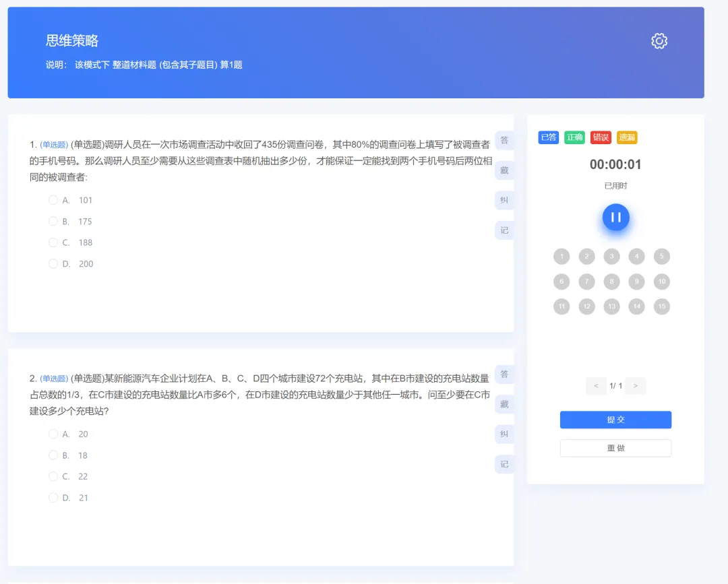Screen dimensions: 728x584
Task: Open settings with the gear icon
Action: pos(659,41)
